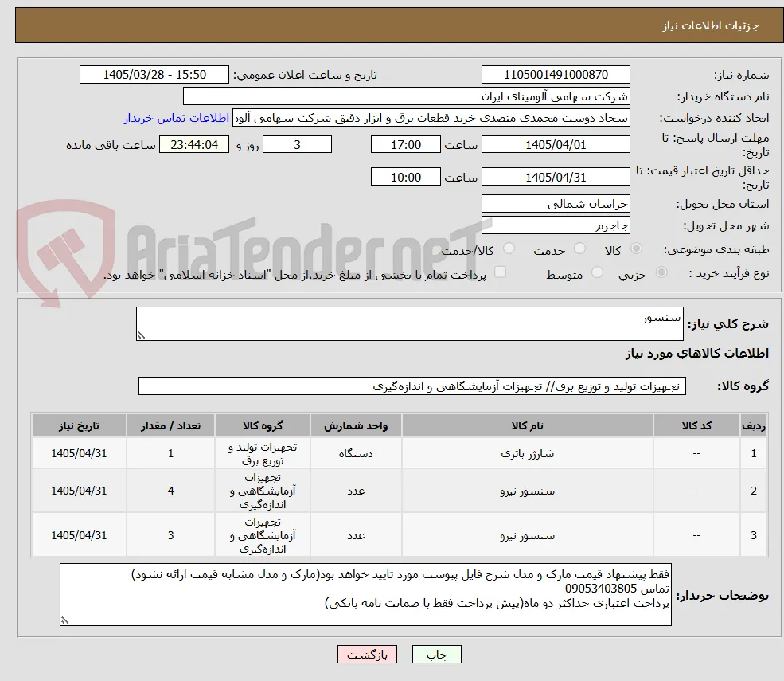Click تجهیزات تولید و توزیع برق group cell

(263, 453)
